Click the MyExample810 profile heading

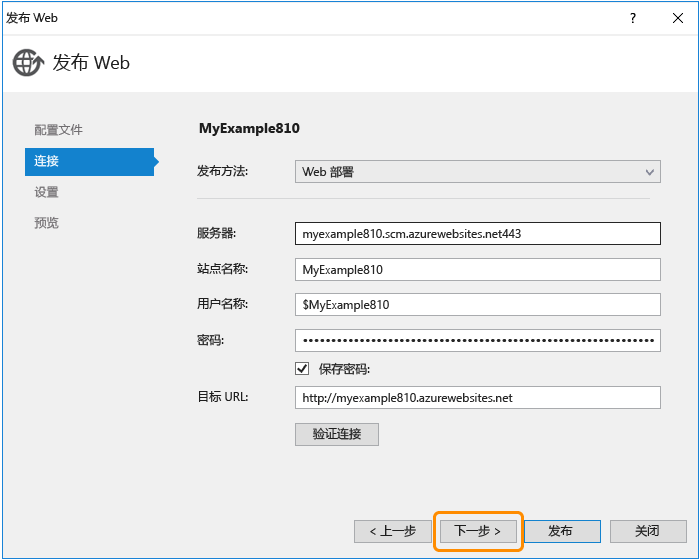pos(249,128)
